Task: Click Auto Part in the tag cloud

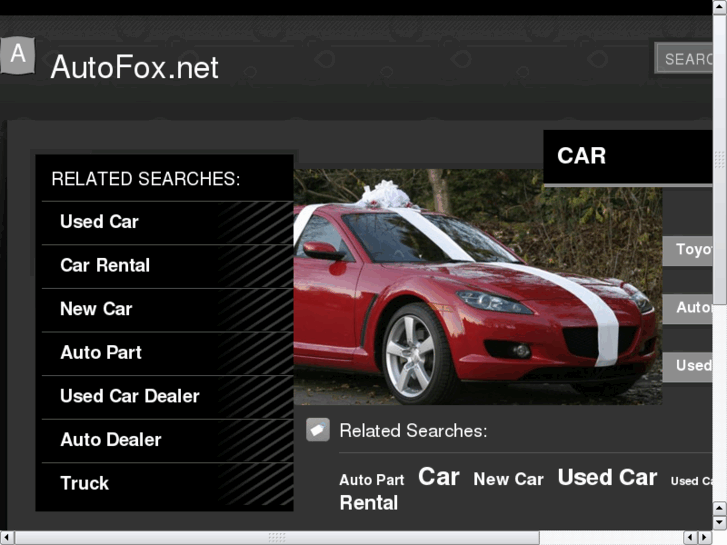Action: (x=372, y=480)
